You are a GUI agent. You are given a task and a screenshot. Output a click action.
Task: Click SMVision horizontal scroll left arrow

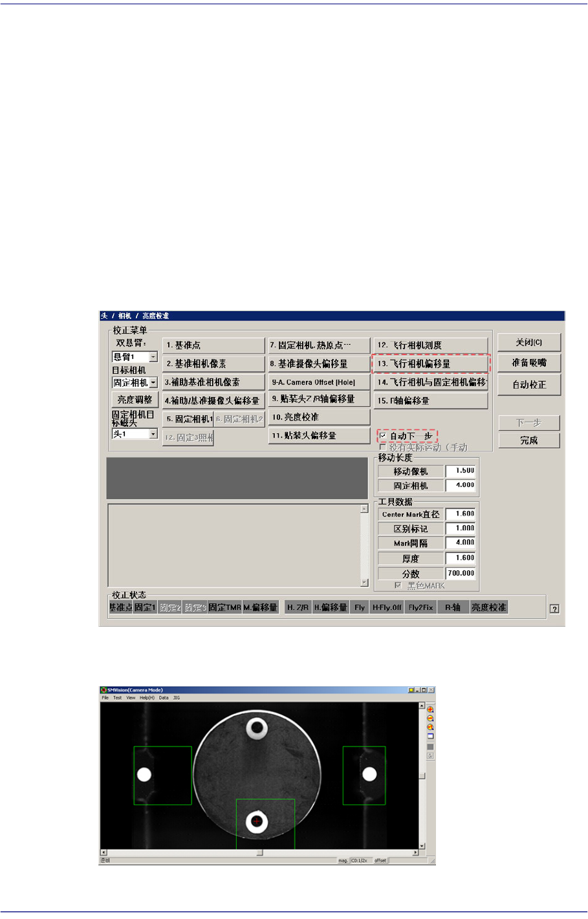pyautogui.click(x=103, y=852)
